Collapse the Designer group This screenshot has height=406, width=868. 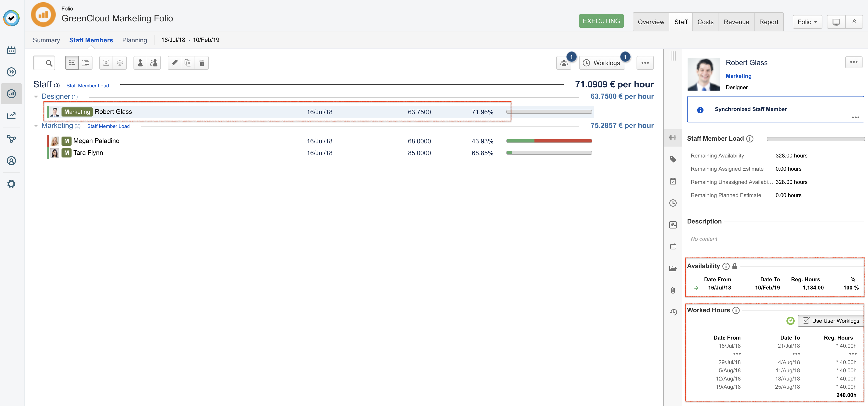point(36,97)
